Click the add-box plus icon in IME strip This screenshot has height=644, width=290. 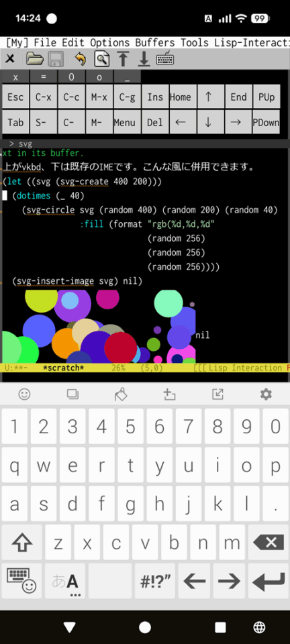coord(169,394)
